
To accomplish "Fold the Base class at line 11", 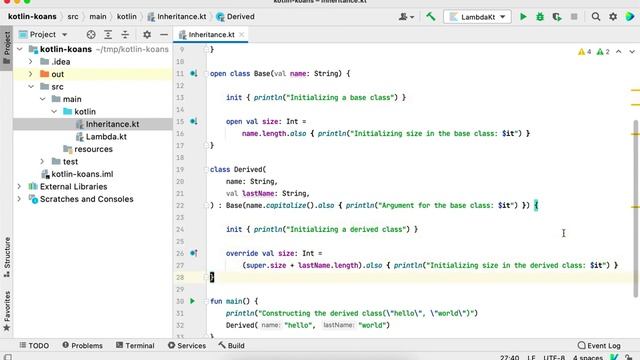I will pos(207,73).
